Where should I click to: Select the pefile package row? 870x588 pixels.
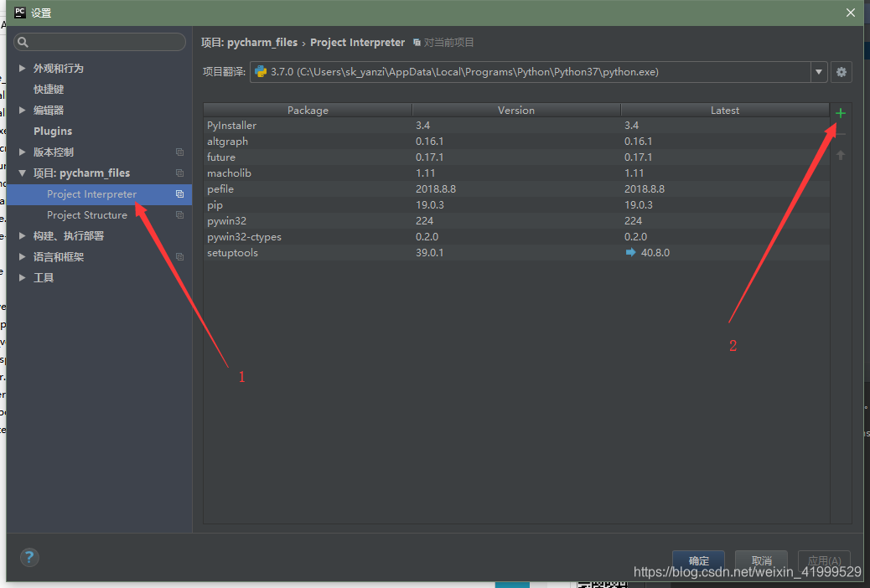[516, 189]
